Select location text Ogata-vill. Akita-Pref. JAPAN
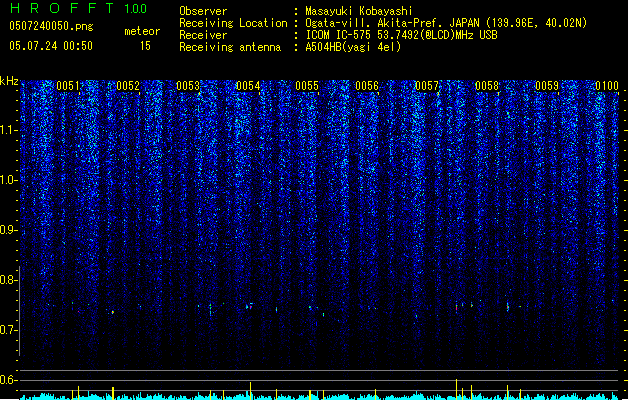 (392, 23)
